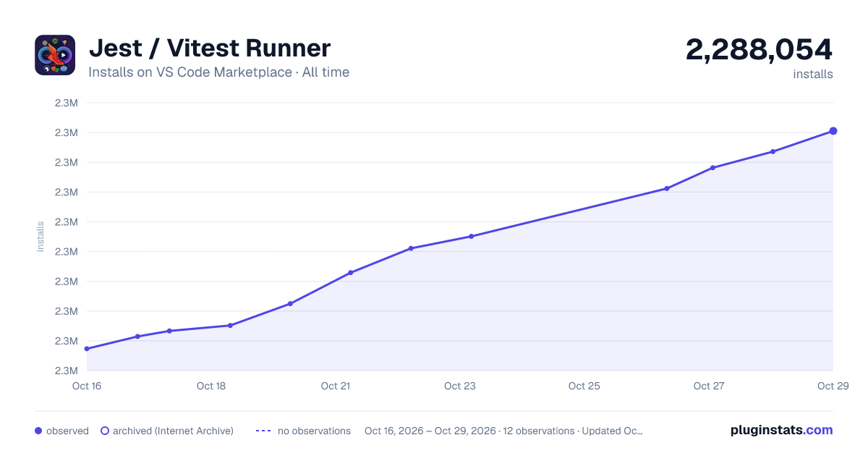Click the 'Installs on VS Code Marketplace · All time' subtitle
Image resolution: width=868 pixels, height=456 pixels.
pyautogui.click(x=218, y=72)
